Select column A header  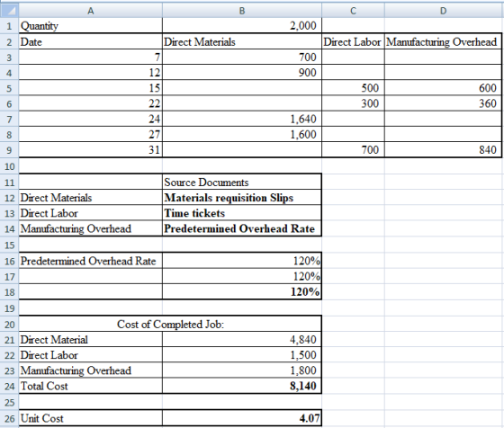(91, 10)
